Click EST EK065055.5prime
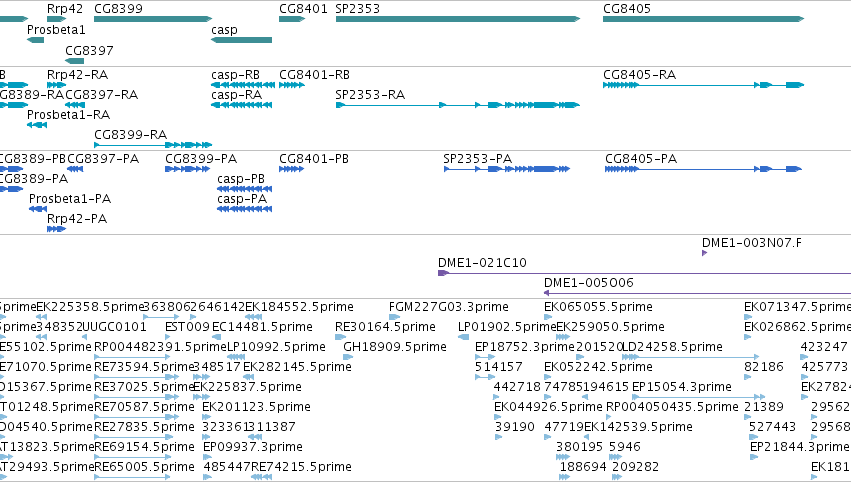 pyautogui.click(x=598, y=307)
